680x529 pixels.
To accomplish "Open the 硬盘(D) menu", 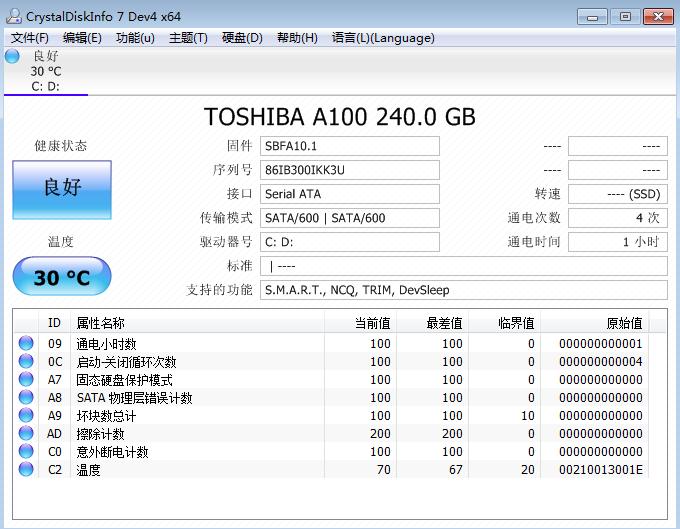I will tap(242, 38).
